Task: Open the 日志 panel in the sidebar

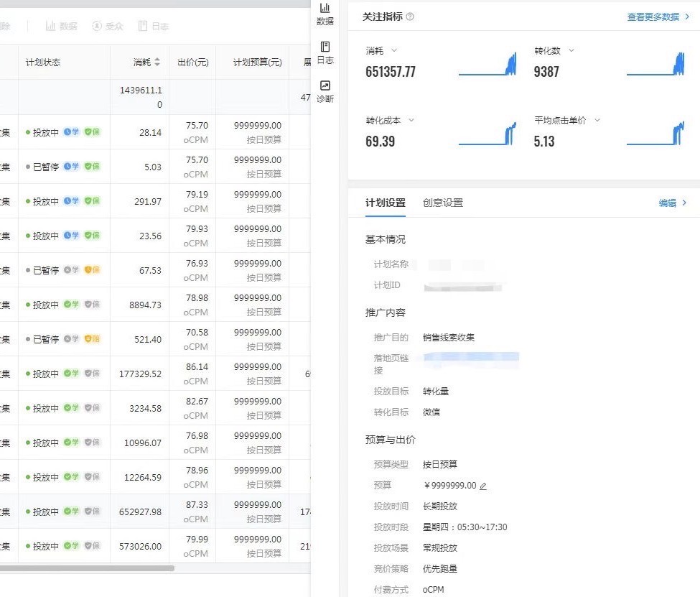Action: click(x=325, y=52)
